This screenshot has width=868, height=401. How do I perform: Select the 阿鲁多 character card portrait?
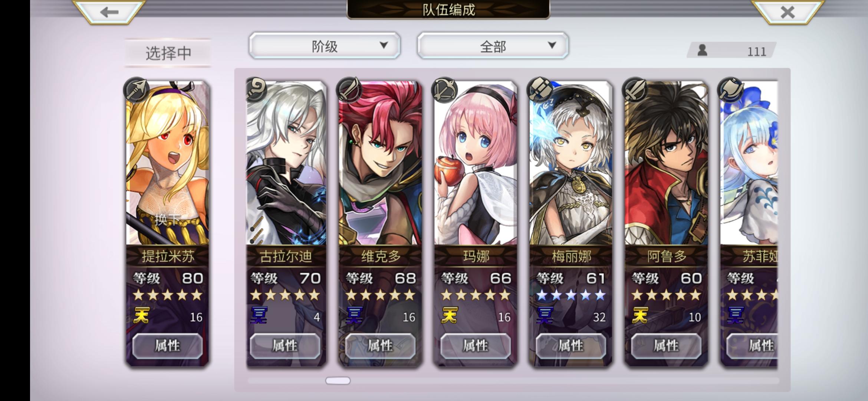pos(666,163)
